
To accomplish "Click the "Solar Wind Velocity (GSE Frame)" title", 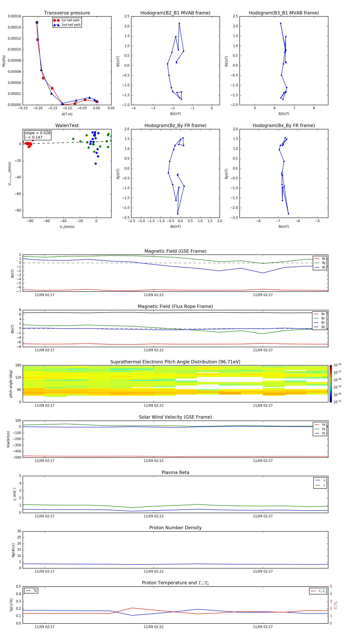I will 175,417.
